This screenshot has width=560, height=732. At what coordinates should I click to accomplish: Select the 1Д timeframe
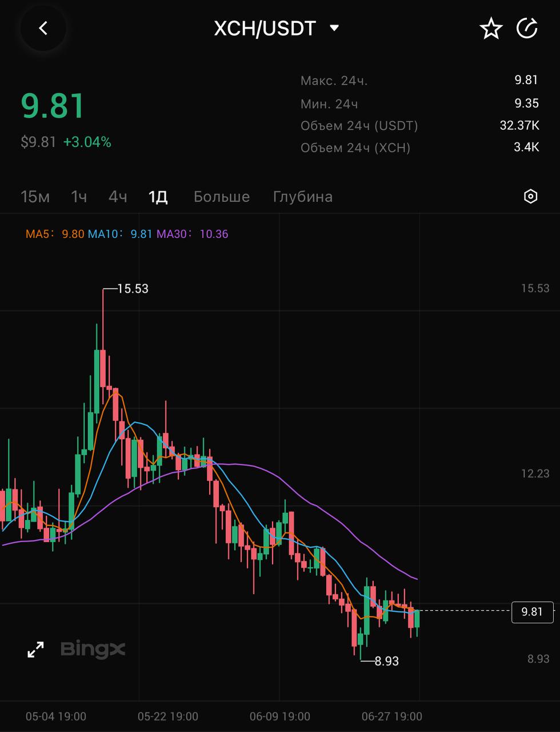tap(158, 197)
